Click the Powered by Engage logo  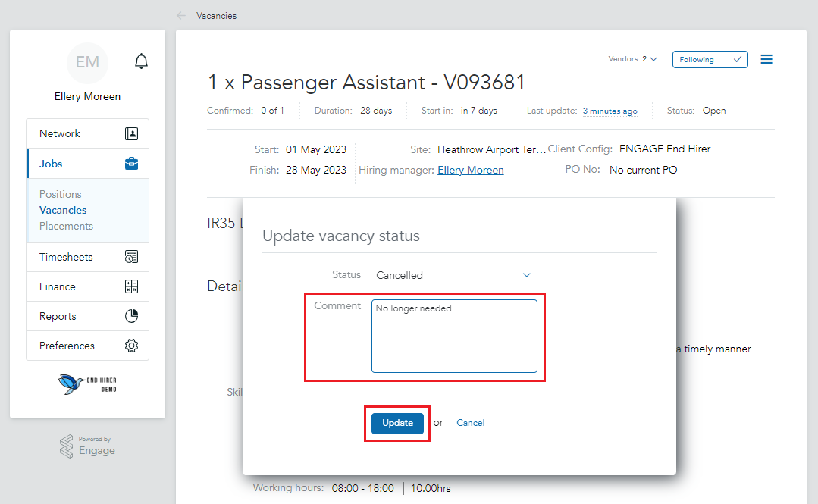tap(87, 446)
